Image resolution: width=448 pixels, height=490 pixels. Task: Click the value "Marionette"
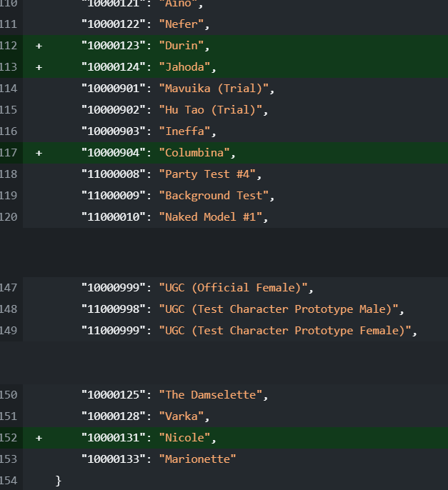[197, 459]
